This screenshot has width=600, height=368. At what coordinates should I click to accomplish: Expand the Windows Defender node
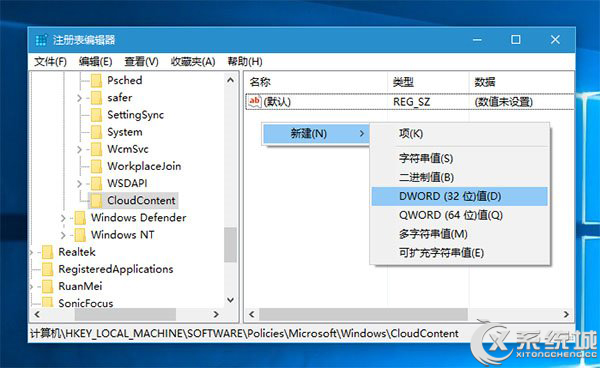[63, 218]
